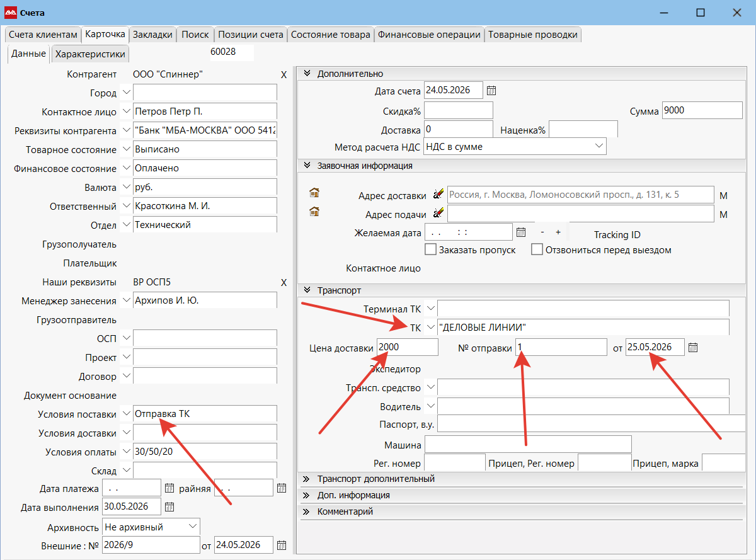Screen dimensions: 756x560
Task: Open calendar icon for Дата выполнения
Action: coord(169,506)
